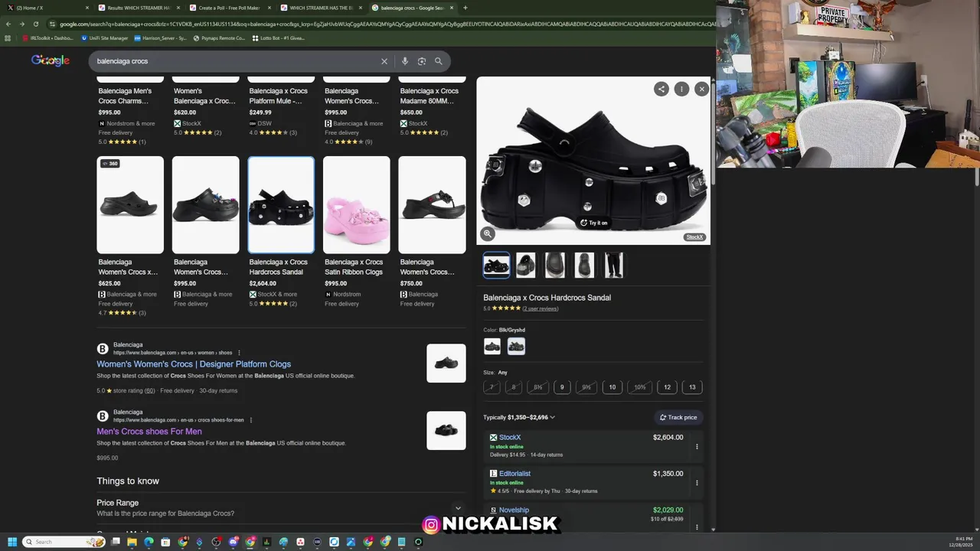Open options for Men's Crocs search result
Screen dimensions: 980x551
click(250, 420)
